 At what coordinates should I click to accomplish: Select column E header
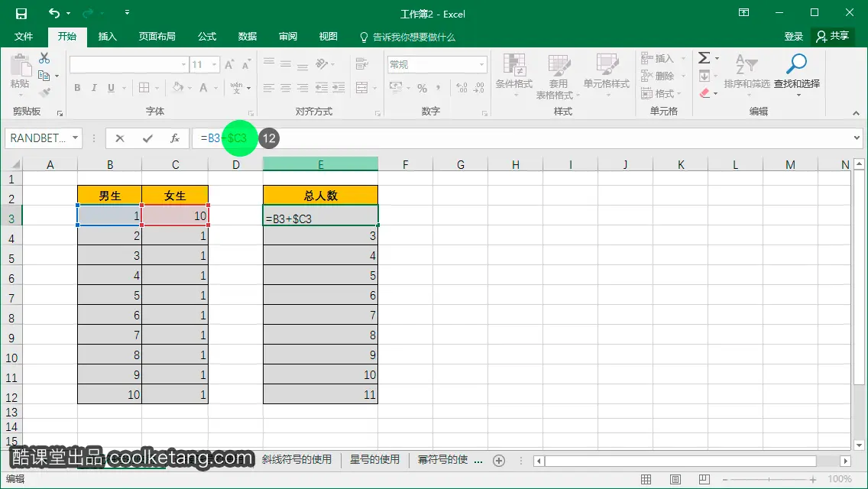(320, 164)
